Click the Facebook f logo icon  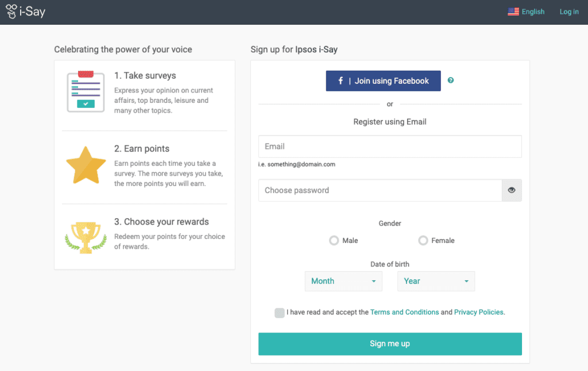click(x=341, y=81)
